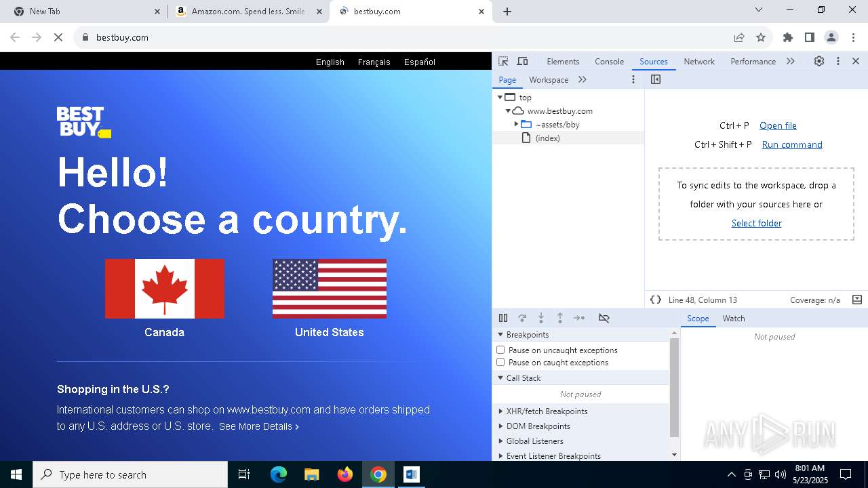Switch to the Watch tab

734,318
